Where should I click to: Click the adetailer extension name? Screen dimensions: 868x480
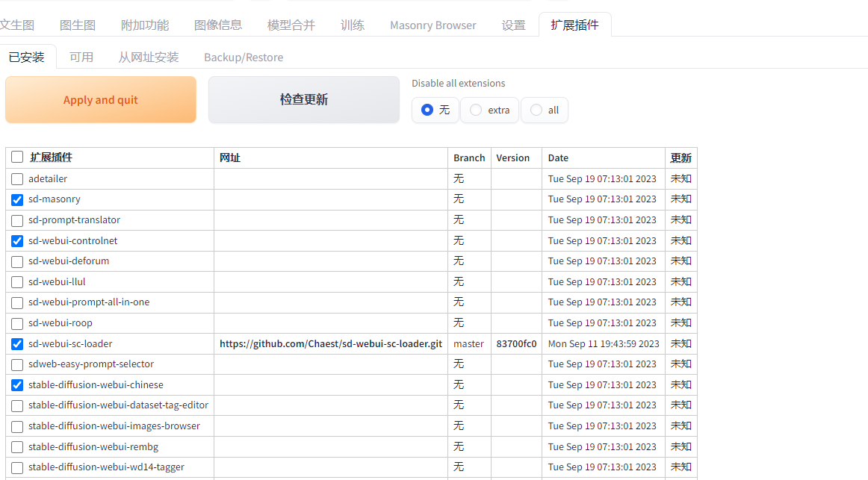click(48, 178)
